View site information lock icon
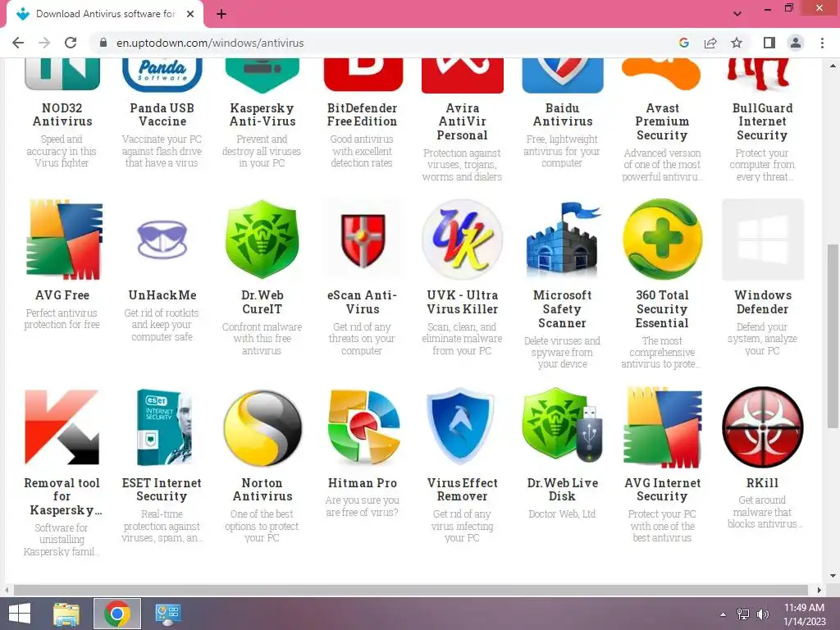The image size is (840, 630). [103, 43]
